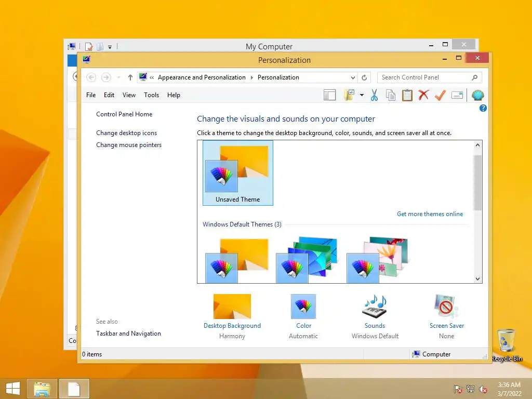Viewport: 532px width, 399px height.
Task: Open Change mouse pointers link
Action: tap(129, 145)
